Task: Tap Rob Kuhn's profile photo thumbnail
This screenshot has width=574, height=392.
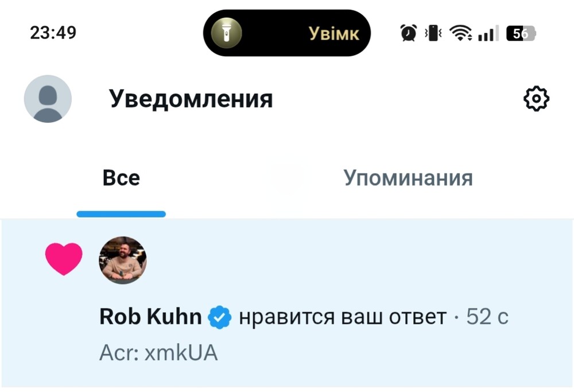Action: (123, 260)
